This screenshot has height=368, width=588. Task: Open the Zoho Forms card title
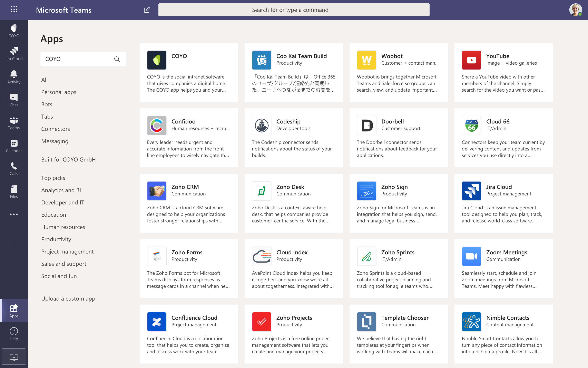[x=187, y=252]
